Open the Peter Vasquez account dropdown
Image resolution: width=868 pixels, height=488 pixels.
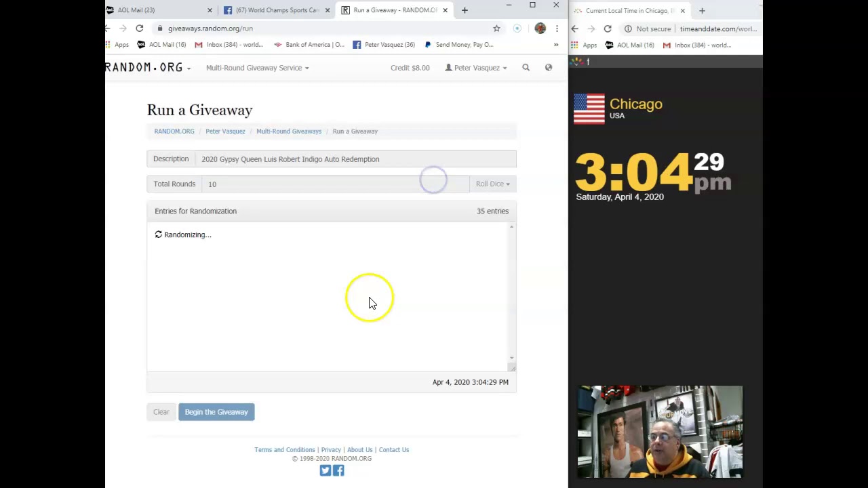click(x=476, y=68)
